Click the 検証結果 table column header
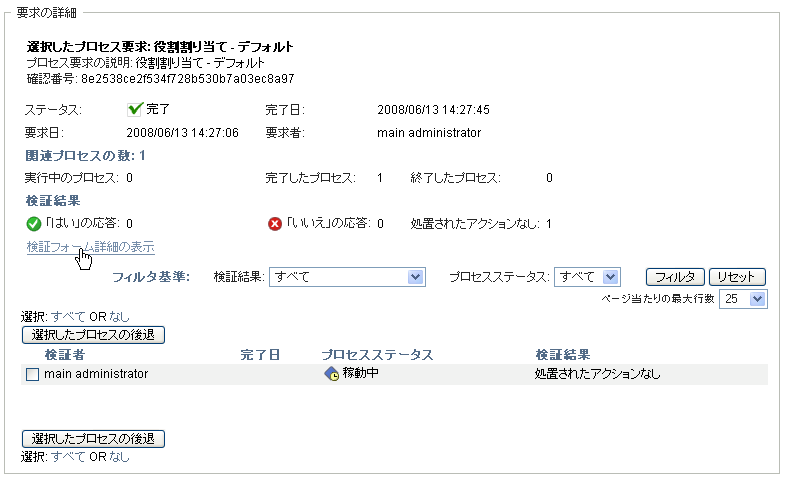787x478 pixels. pos(562,354)
